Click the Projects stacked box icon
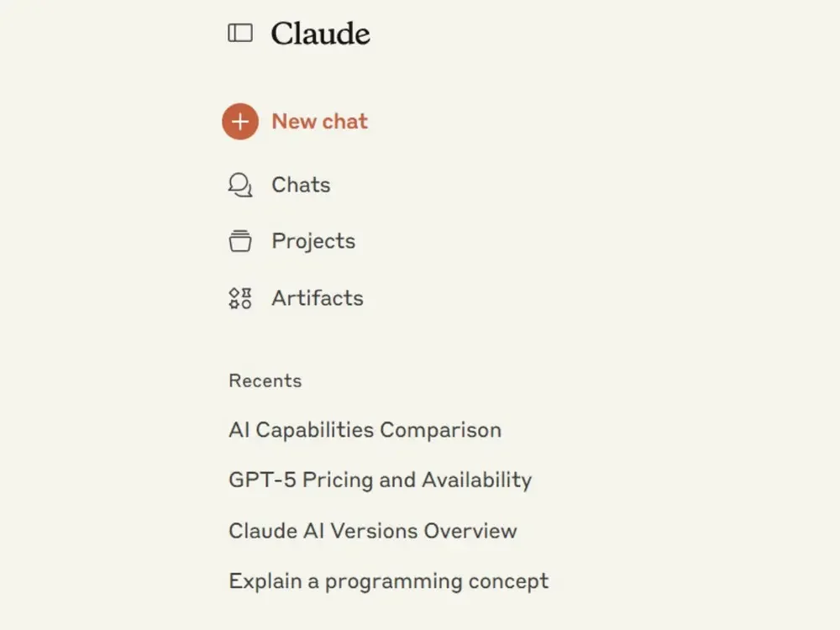The height and width of the screenshot is (630, 840). [240, 241]
